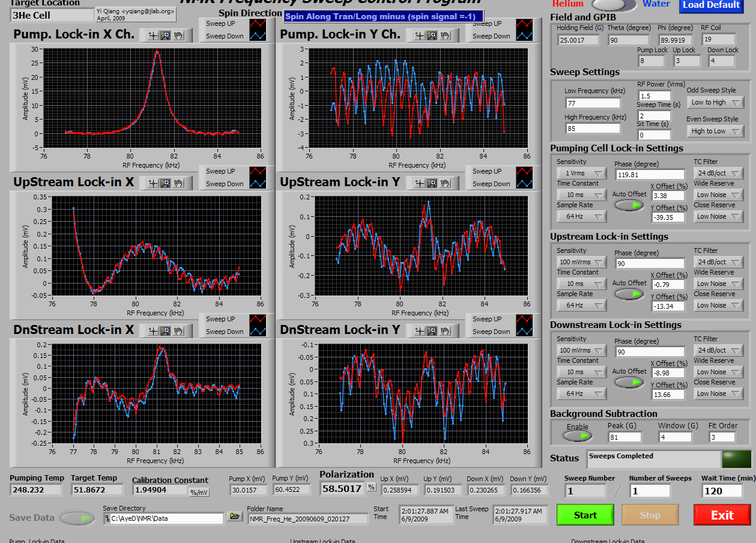
Task: Click the Sweep Time (s) field
Action: (x=655, y=116)
